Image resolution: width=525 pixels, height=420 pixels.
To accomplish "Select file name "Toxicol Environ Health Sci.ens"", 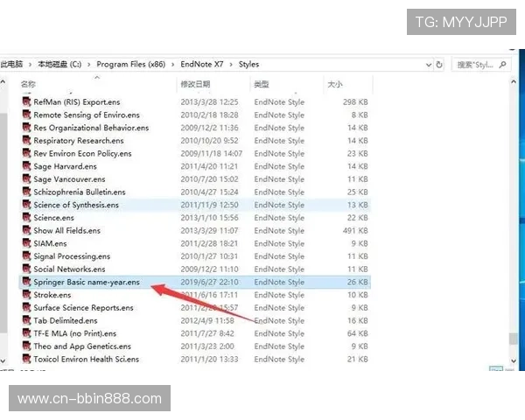I will [86, 359].
